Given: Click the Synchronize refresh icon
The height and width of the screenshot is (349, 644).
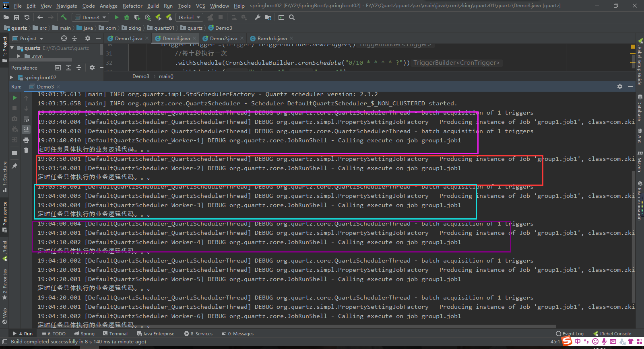Looking at the screenshot, I should pos(27,17).
